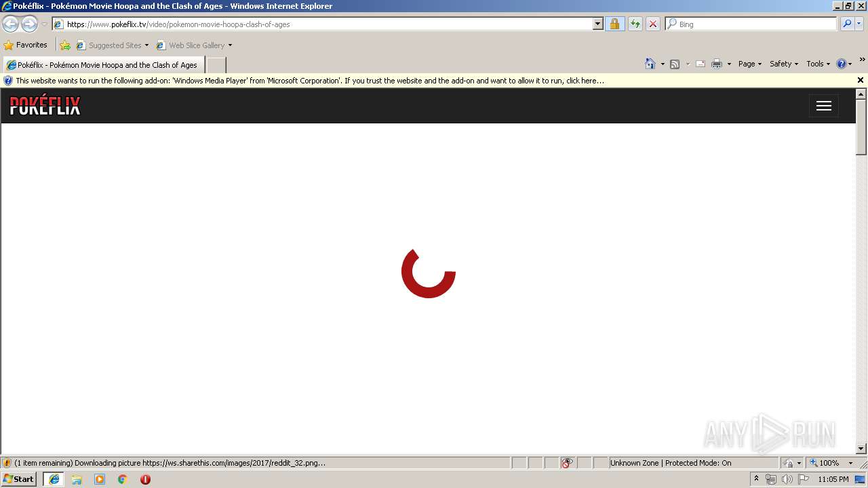
Task: Expand the Web Slice Gallery dropdown arrow
Action: (230, 45)
